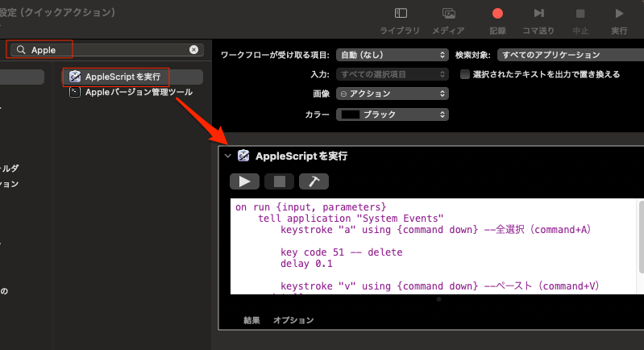Enable replace selected text with output checkbox

click(x=465, y=74)
